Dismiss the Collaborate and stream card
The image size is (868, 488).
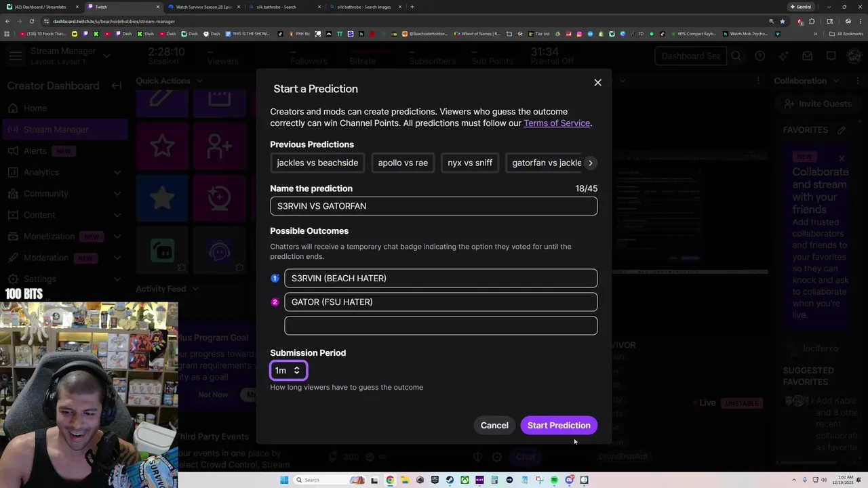click(842, 159)
